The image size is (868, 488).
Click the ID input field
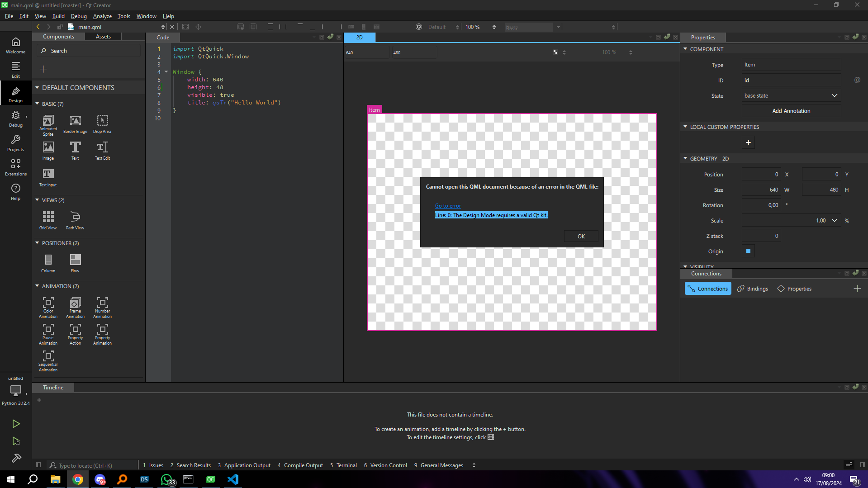[x=791, y=80]
